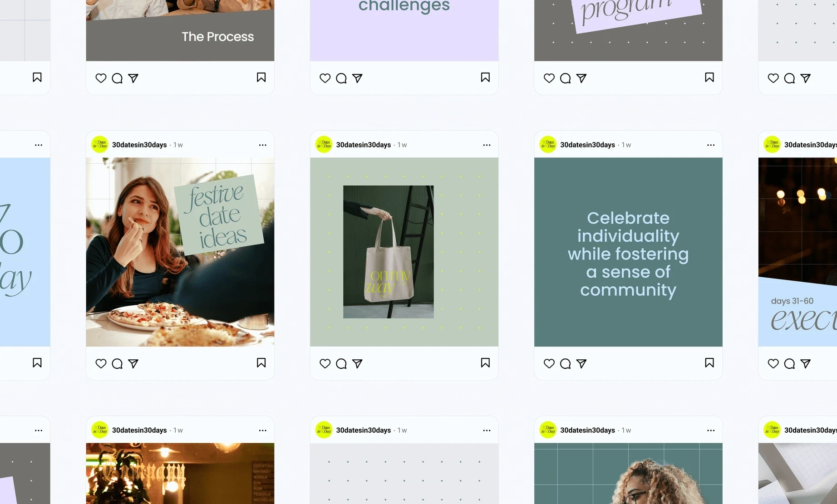Viewport: 837px width, 504px height.
Task: Open 30datesin30days username above tote bag post
Action: (364, 145)
